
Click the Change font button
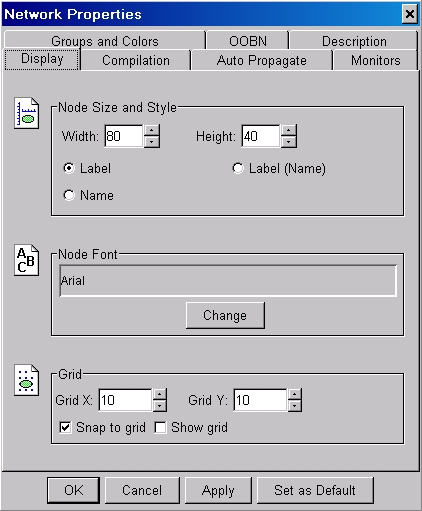point(225,315)
